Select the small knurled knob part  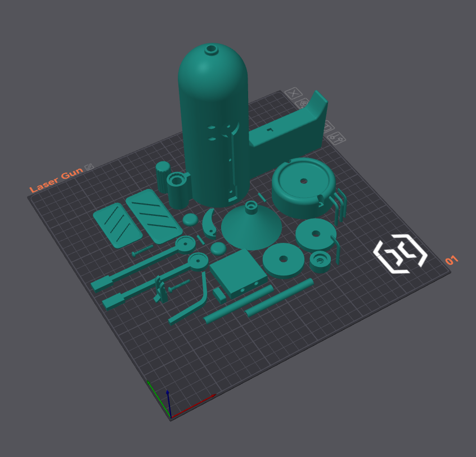pos(163,177)
